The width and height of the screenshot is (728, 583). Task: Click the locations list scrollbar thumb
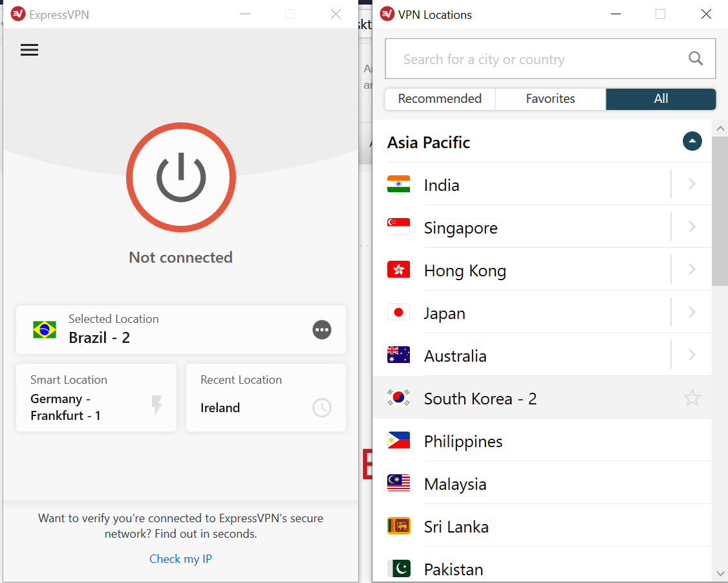720,212
